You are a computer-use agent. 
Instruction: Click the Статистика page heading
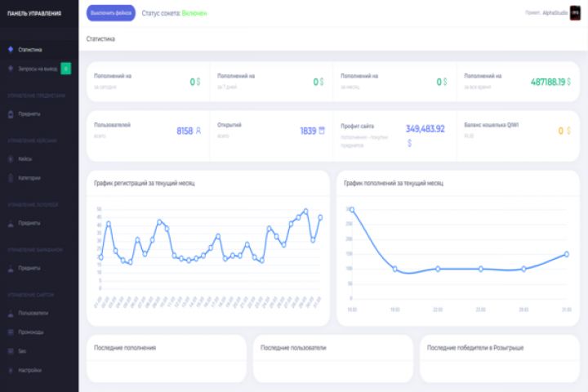pyautogui.click(x=100, y=39)
